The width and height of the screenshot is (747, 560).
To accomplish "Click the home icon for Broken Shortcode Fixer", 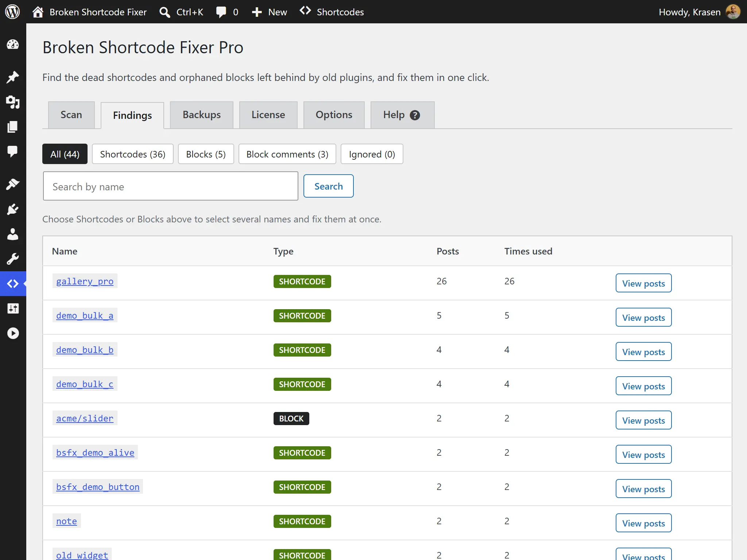I will (x=38, y=12).
